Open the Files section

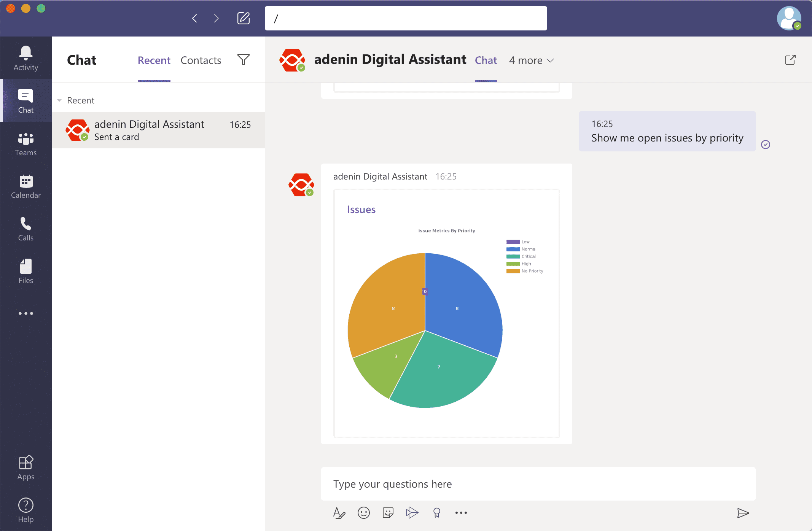point(26,272)
